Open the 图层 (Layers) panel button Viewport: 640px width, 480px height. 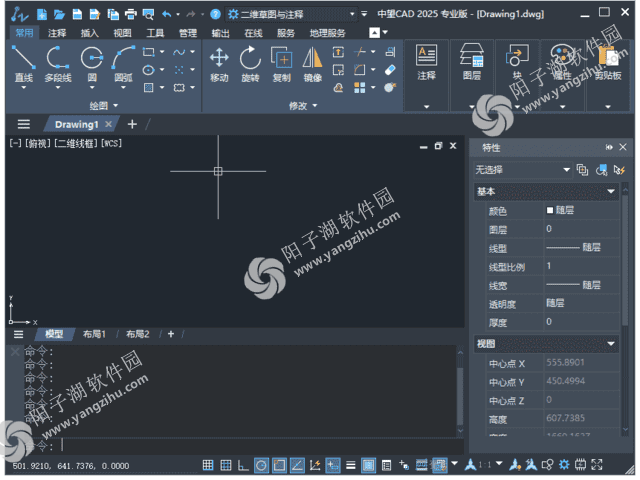[x=472, y=62]
